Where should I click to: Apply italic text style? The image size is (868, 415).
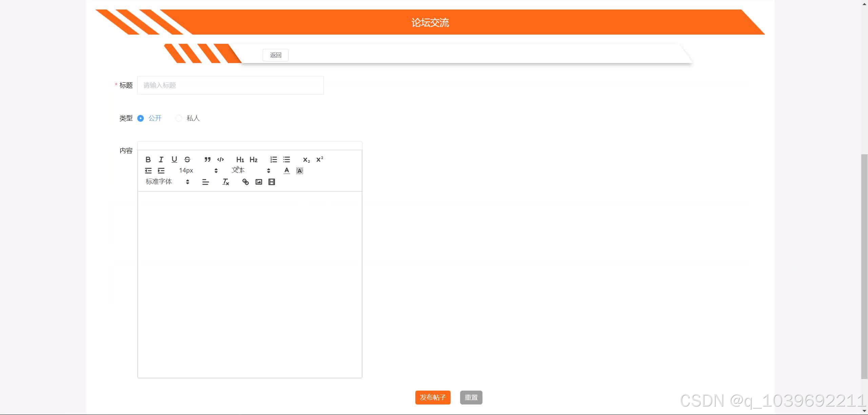(x=161, y=159)
